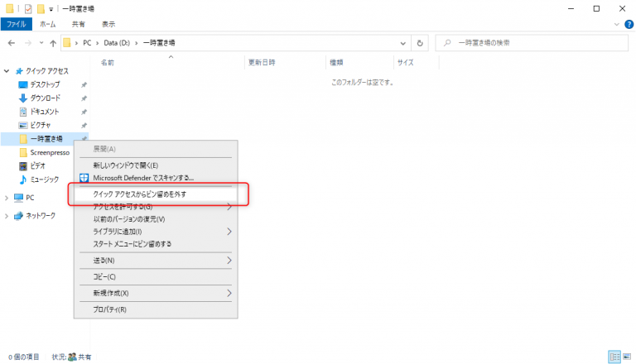Select Scan with Microsoft Defender option
636x364 pixels.
pos(142,177)
